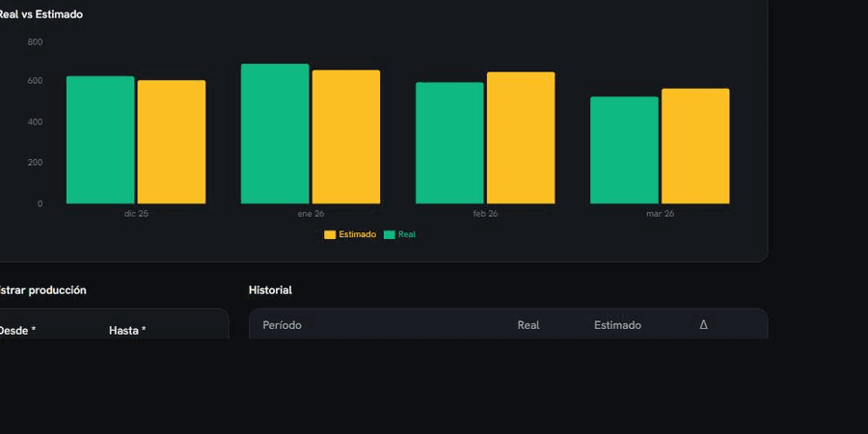Click the 'ene 26' axis label
Viewport: 868px width, 434px height.
[x=312, y=214]
